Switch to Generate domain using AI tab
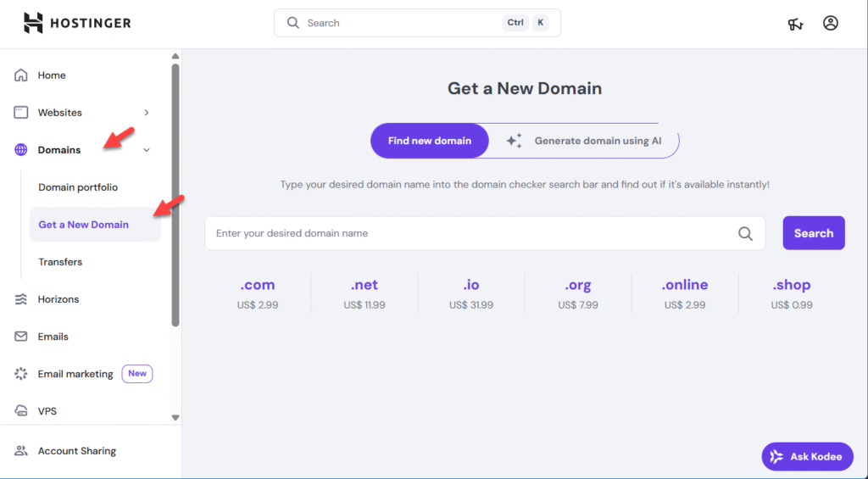The width and height of the screenshot is (868, 479). click(x=584, y=141)
